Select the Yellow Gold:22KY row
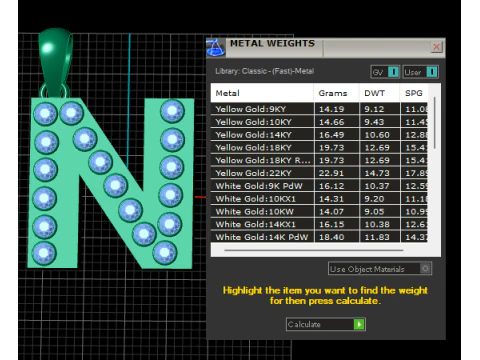Image resolution: width=480 pixels, height=360 pixels. tap(319, 173)
